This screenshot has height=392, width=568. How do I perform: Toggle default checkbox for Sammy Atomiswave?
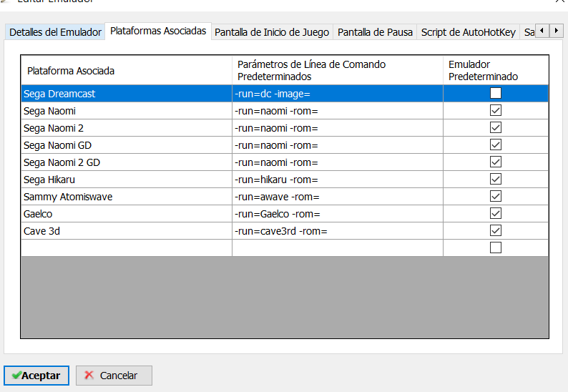pyautogui.click(x=496, y=196)
